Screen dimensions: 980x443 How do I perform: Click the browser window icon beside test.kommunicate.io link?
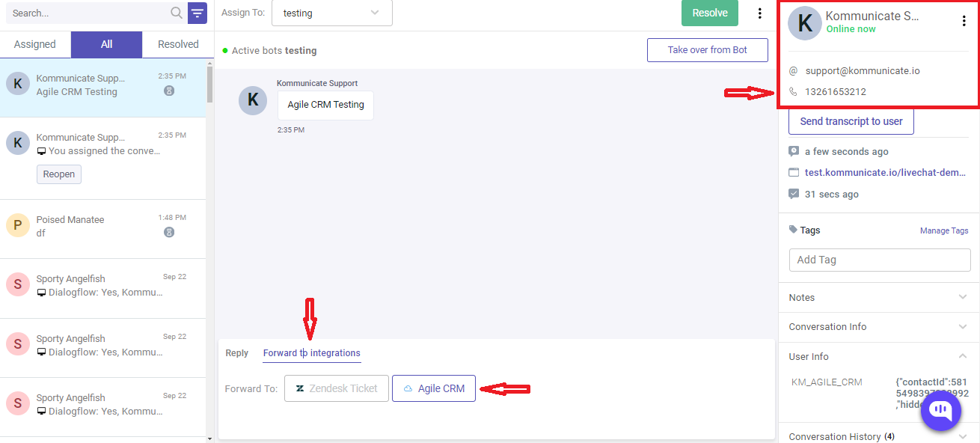point(794,173)
